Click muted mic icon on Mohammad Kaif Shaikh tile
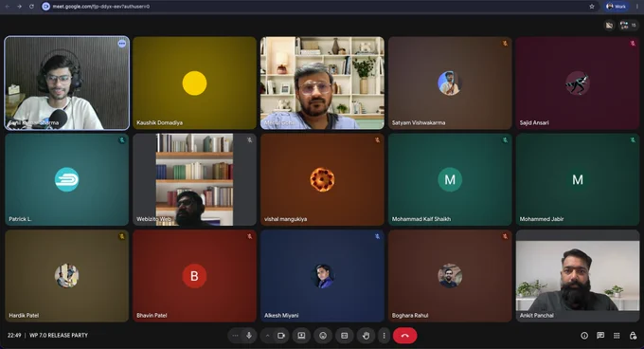This screenshot has width=644, height=349. click(505, 139)
